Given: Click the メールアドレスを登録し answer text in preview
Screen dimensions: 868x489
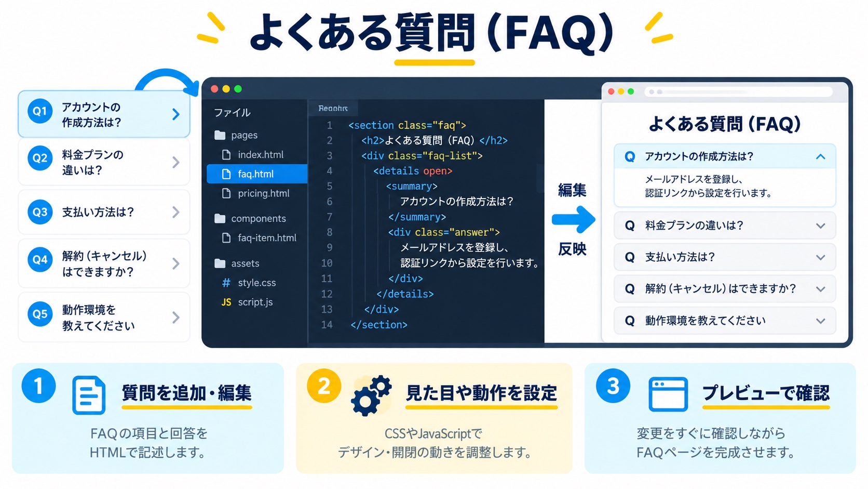Looking at the screenshot, I should coord(694,179).
